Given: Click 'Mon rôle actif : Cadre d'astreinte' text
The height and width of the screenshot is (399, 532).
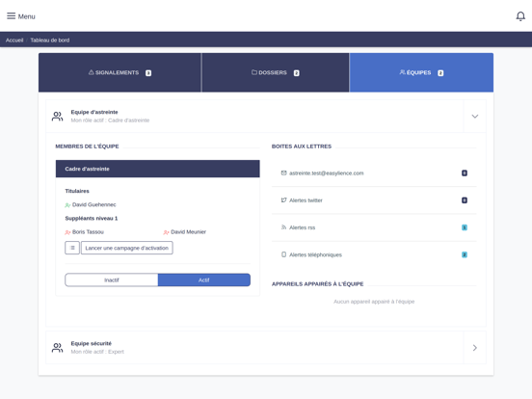Looking at the screenshot, I should click(x=110, y=120).
